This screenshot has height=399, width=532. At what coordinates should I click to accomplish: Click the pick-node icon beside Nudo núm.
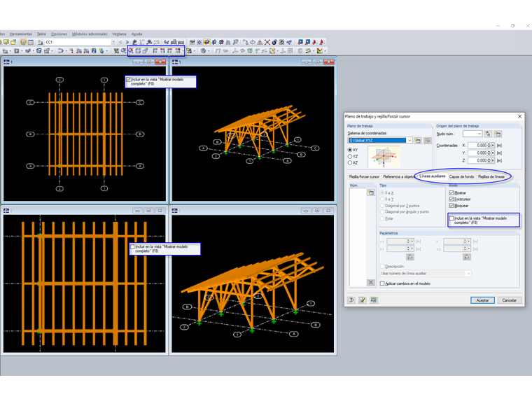(x=489, y=134)
